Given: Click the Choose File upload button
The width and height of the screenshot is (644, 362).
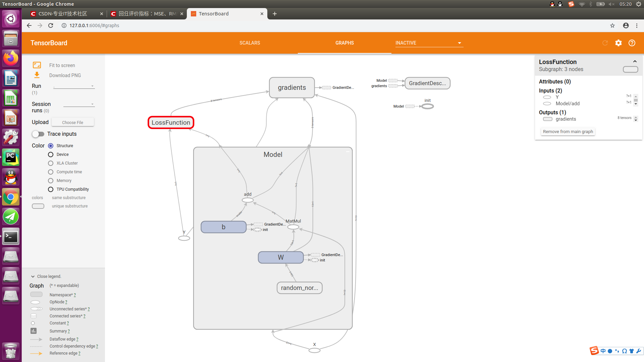Looking at the screenshot, I should (72, 122).
